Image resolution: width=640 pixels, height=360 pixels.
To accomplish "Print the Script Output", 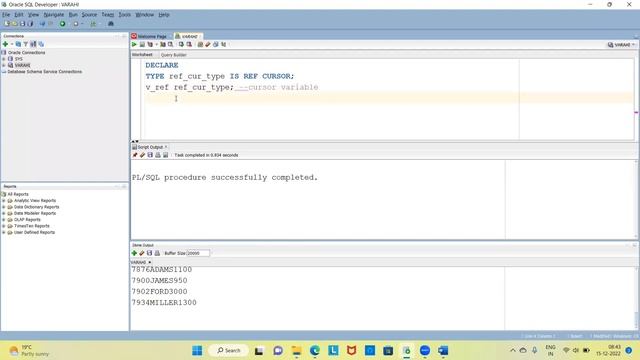I will point(158,155).
